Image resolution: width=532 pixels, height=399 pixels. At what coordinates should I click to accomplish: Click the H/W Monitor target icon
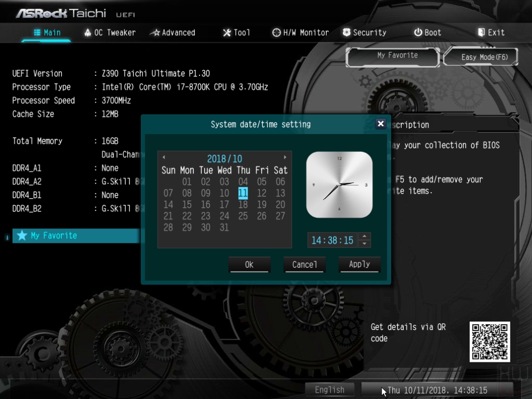[276, 32]
